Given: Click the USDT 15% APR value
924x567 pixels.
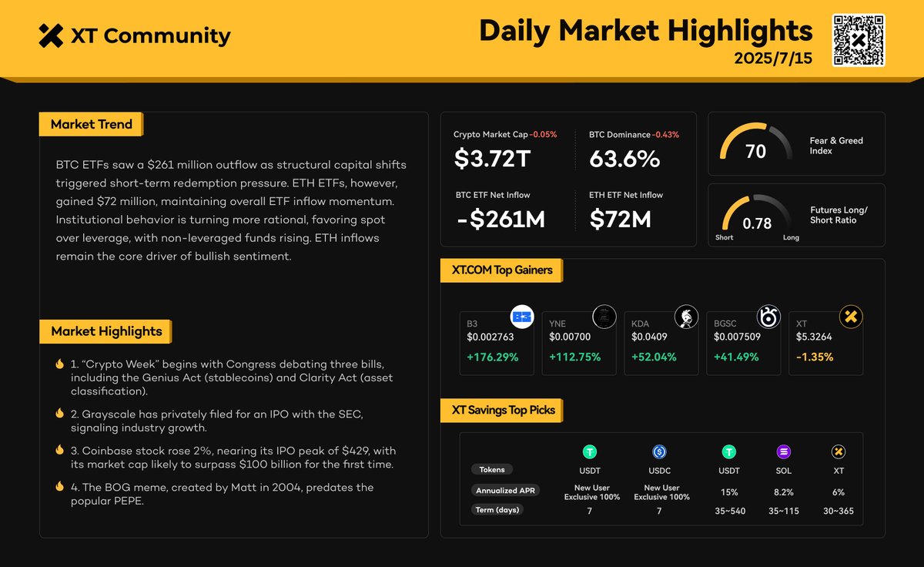Looking at the screenshot, I should pyautogui.click(x=728, y=492).
